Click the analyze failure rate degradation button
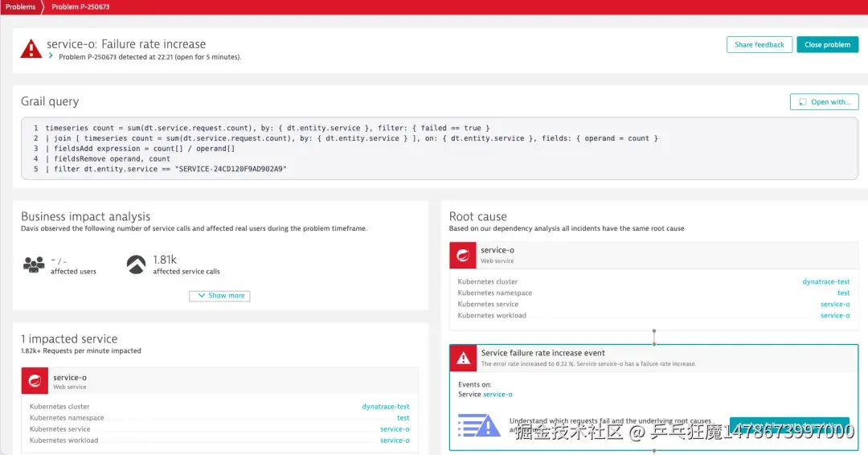This screenshot has height=455, width=868. (789, 425)
